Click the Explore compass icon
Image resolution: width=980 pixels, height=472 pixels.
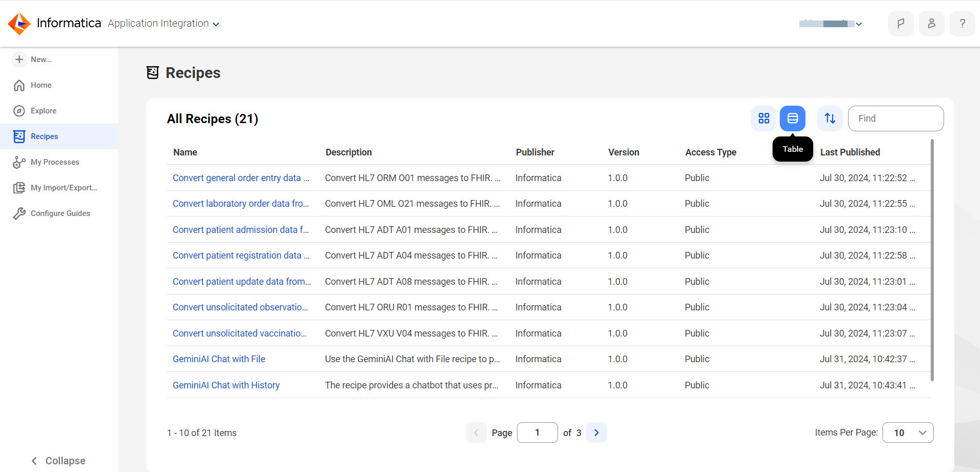pyautogui.click(x=19, y=111)
